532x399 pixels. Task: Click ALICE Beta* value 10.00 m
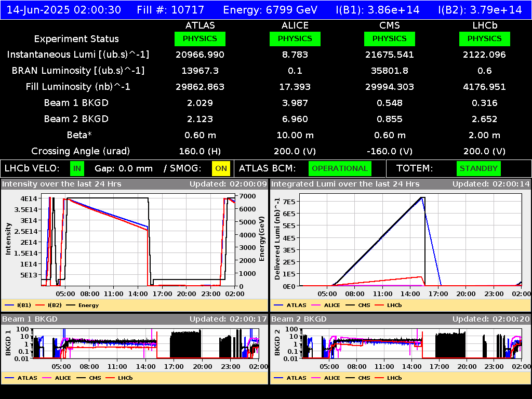295,135
